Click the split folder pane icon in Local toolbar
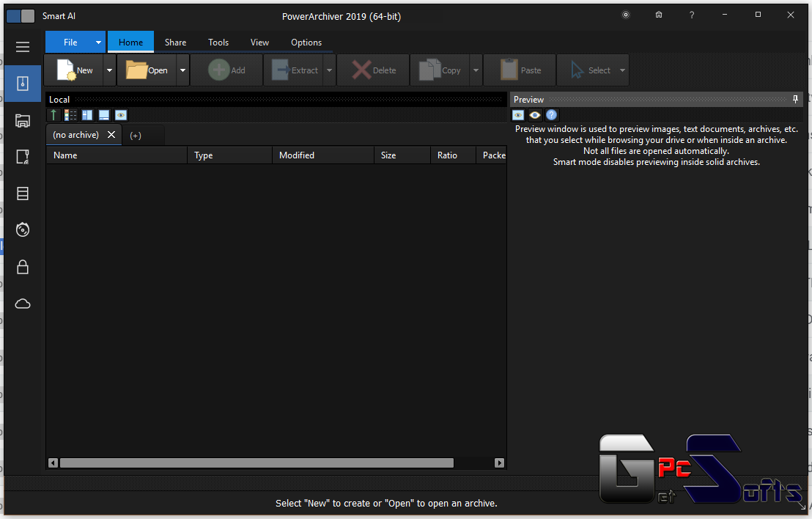The image size is (812, 519). (x=87, y=115)
